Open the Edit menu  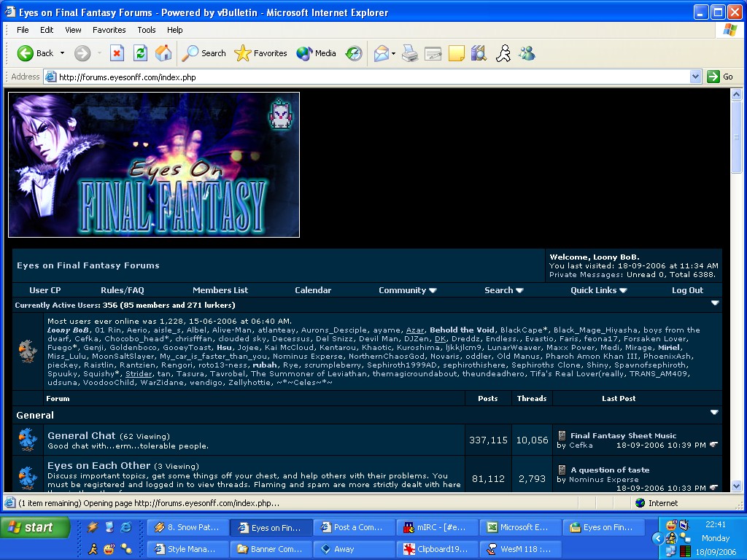[47, 30]
